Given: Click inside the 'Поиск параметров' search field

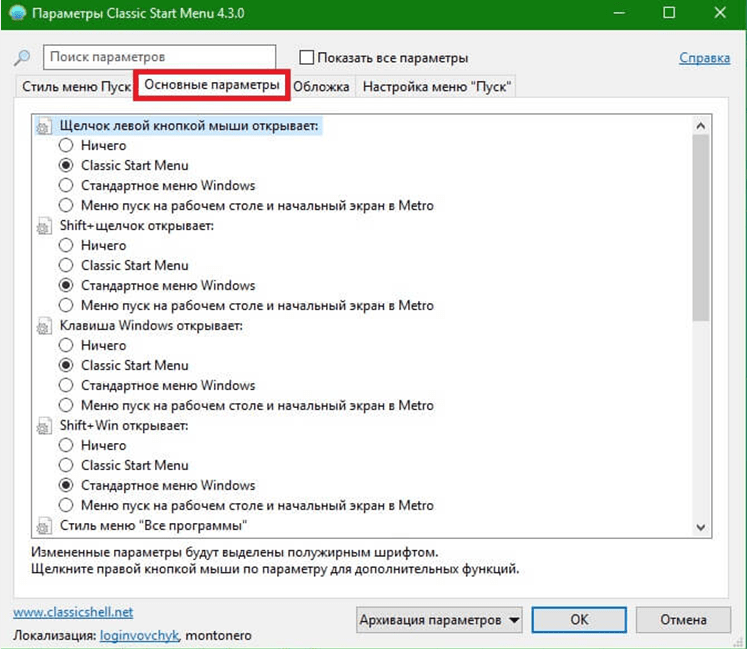Looking at the screenshot, I should coord(159,58).
